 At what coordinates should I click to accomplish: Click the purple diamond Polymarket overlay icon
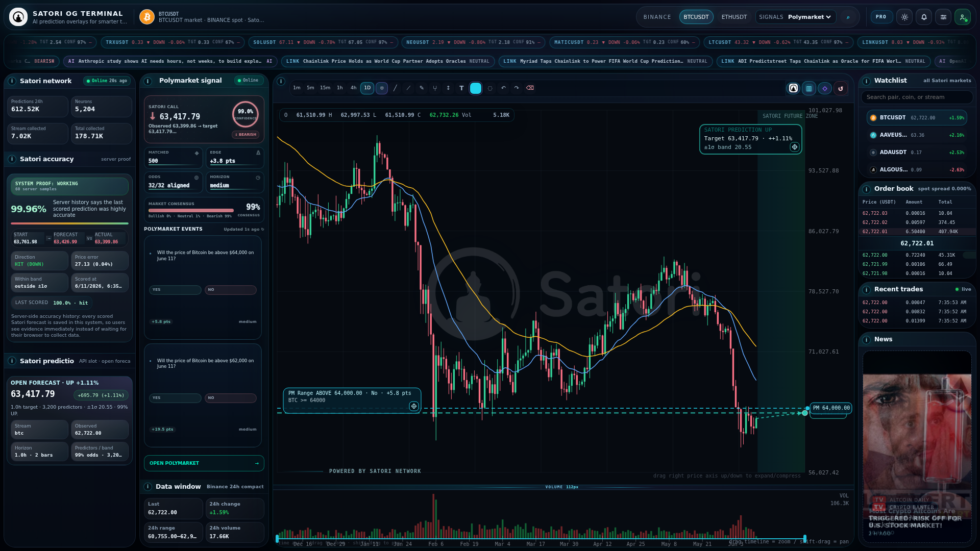[x=825, y=88]
